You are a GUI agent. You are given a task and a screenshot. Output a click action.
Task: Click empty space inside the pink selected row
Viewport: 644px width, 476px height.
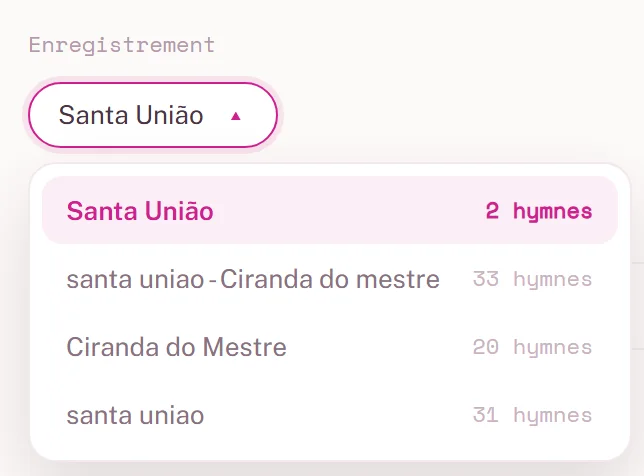tap(349, 210)
